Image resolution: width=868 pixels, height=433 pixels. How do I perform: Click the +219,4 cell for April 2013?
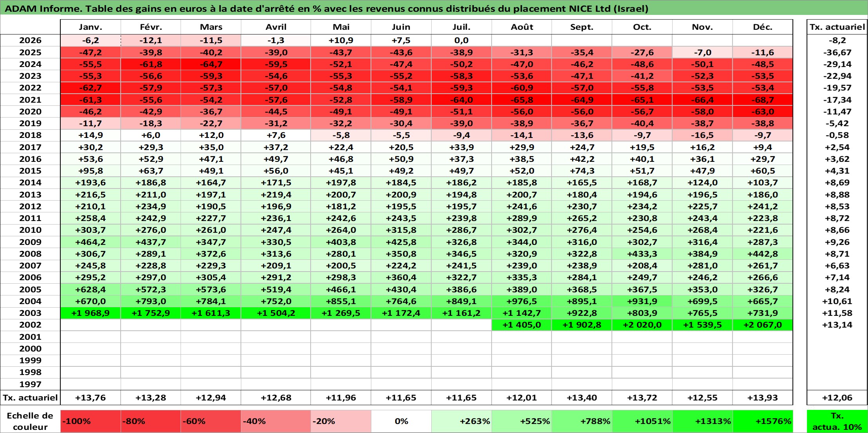pos(276,195)
